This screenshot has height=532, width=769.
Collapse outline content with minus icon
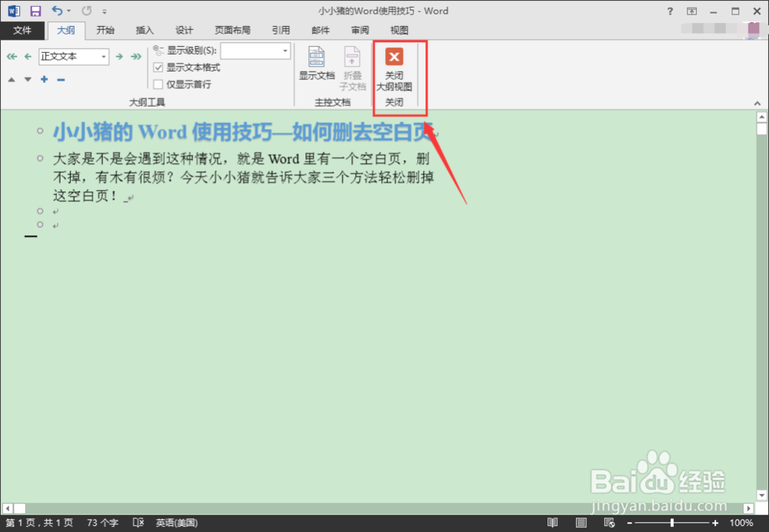[x=61, y=79]
